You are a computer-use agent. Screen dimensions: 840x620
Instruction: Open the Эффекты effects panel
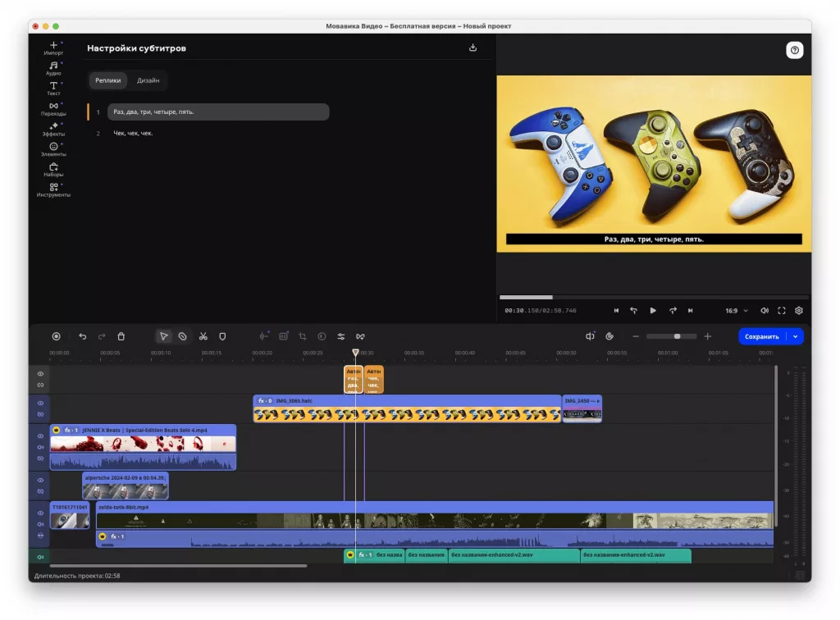tap(53, 129)
